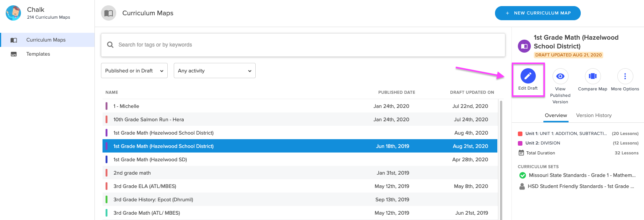This screenshot has height=220, width=644.
Task: Open the More Options three-dot menu
Action: (625, 76)
